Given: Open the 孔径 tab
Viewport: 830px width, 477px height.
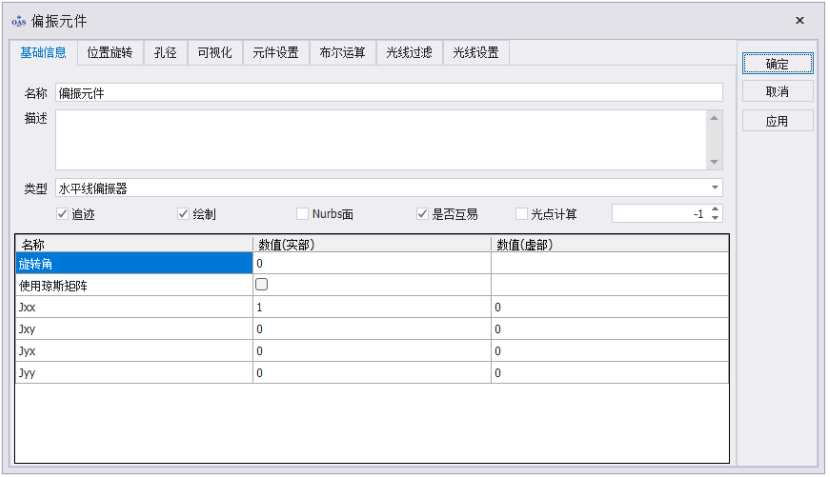Looking at the screenshot, I should 165,53.
